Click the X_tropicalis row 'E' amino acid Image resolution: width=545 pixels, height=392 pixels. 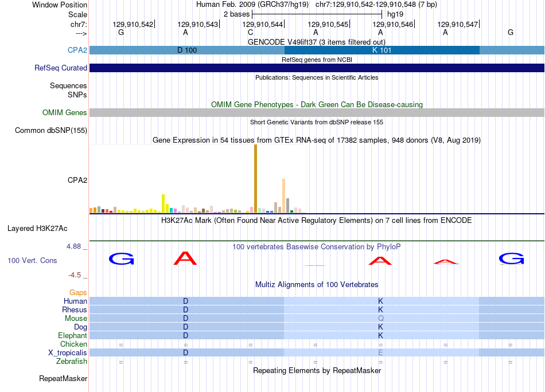[x=380, y=353]
